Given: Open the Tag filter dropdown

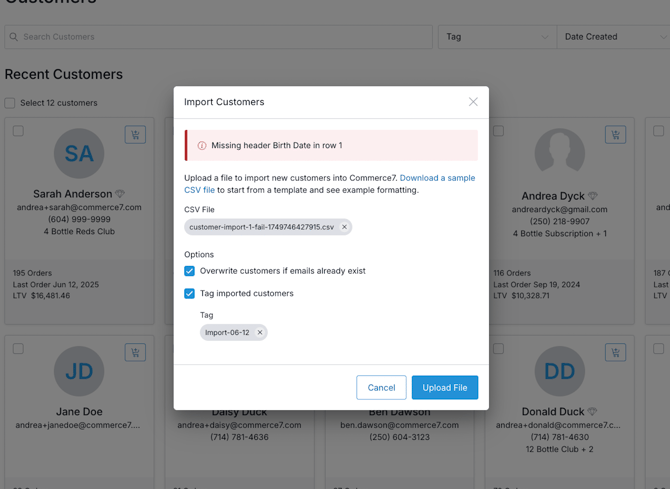Looking at the screenshot, I should [x=497, y=37].
